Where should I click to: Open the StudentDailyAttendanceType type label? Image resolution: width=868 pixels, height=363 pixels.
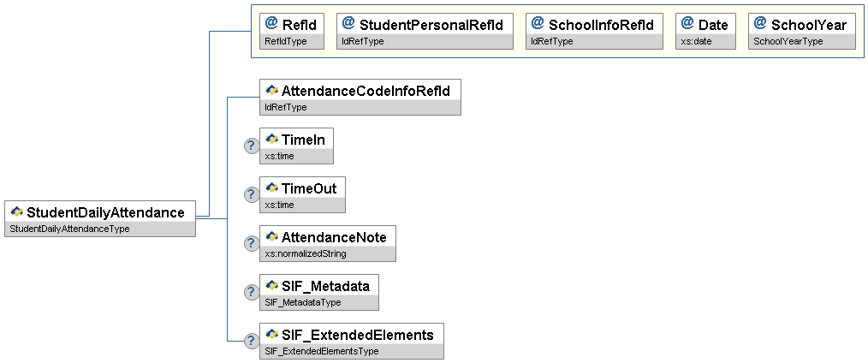(68, 229)
